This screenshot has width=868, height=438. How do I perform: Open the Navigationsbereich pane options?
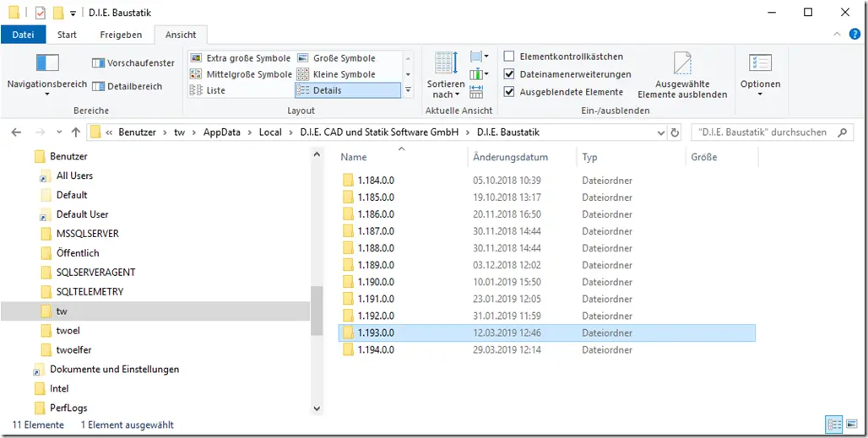47,75
